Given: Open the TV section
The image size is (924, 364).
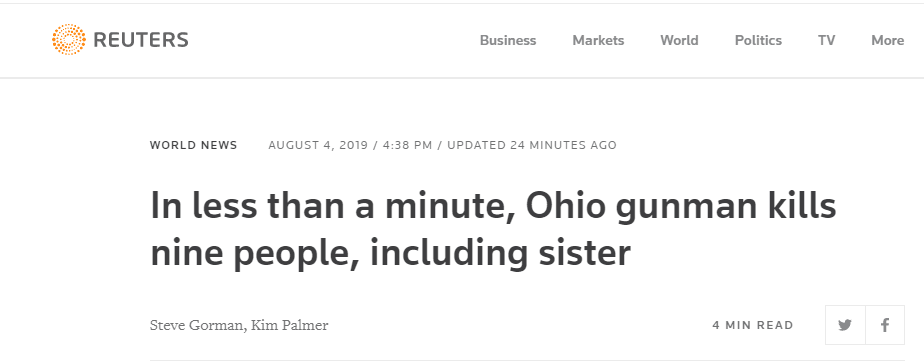Looking at the screenshot, I should tap(827, 40).
